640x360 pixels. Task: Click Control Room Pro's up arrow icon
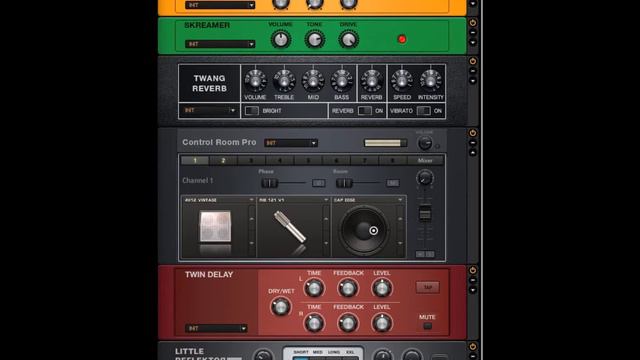pyautogui.click(x=473, y=153)
